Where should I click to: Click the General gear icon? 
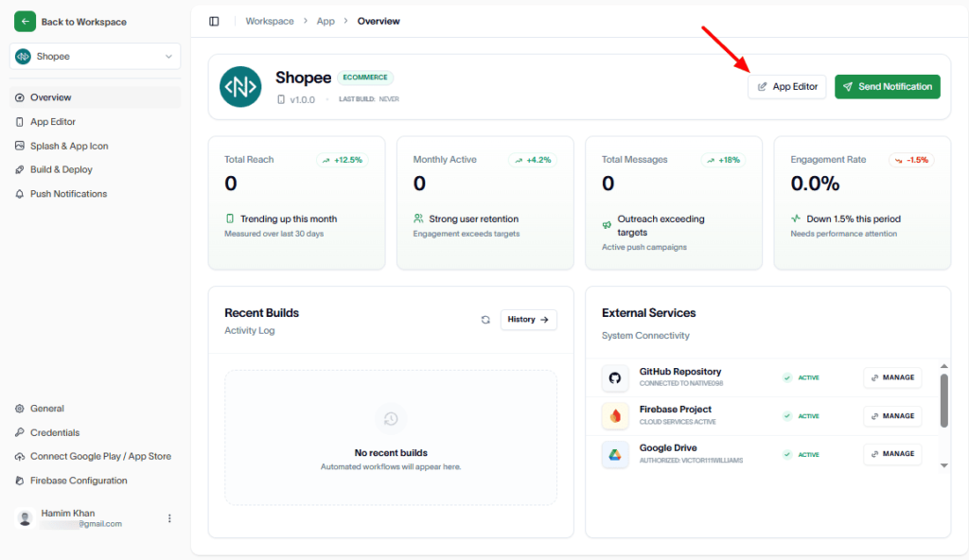pyautogui.click(x=20, y=409)
